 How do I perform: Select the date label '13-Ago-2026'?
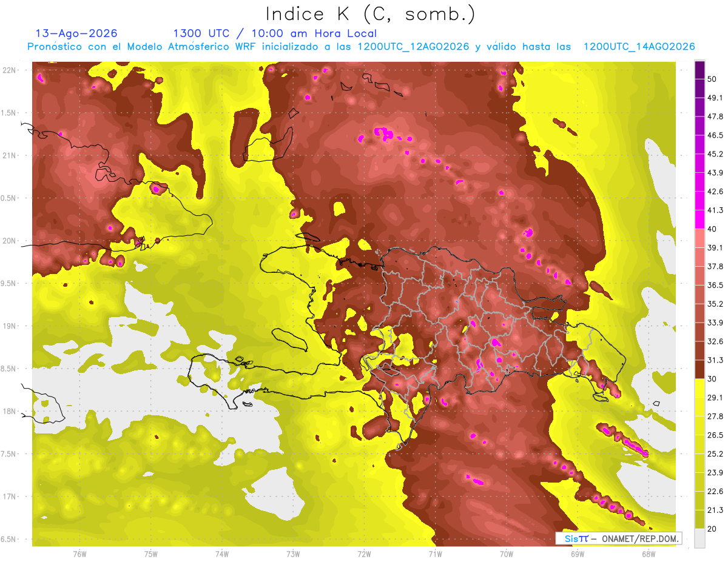click(76, 33)
